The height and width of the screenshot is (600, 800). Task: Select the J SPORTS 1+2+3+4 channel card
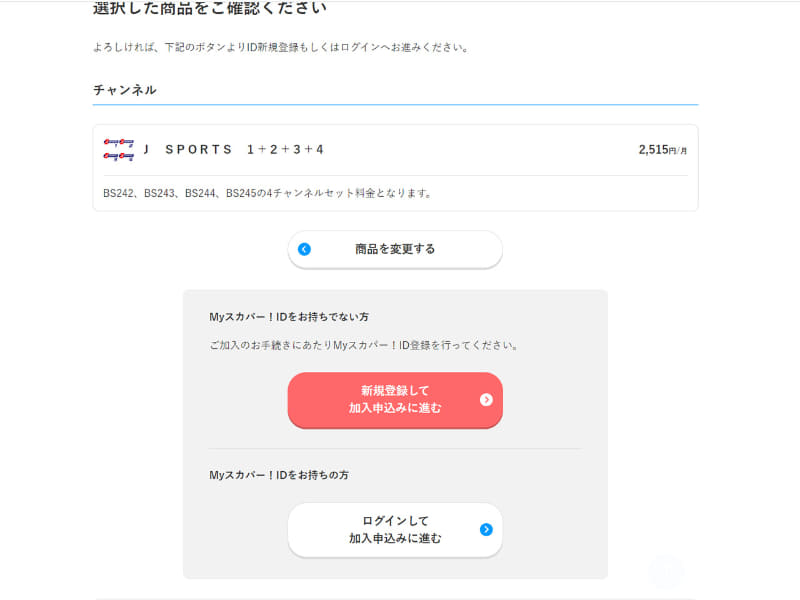click(395, 167)
